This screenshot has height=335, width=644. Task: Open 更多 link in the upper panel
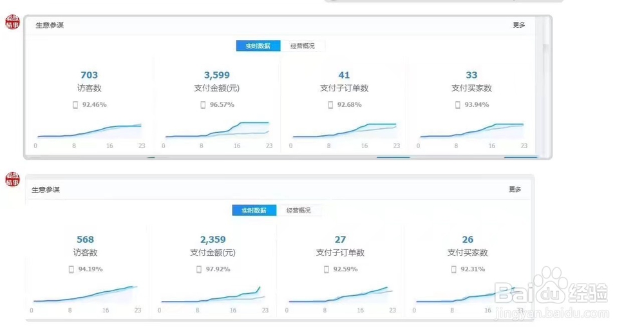tap(518, 25)
